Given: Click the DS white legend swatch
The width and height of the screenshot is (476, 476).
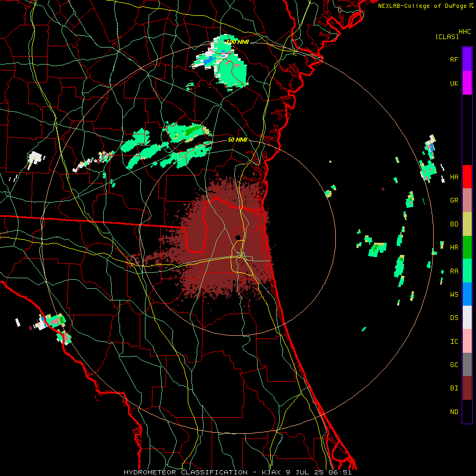Looking at the screenshot, I should tap(467, 317).
